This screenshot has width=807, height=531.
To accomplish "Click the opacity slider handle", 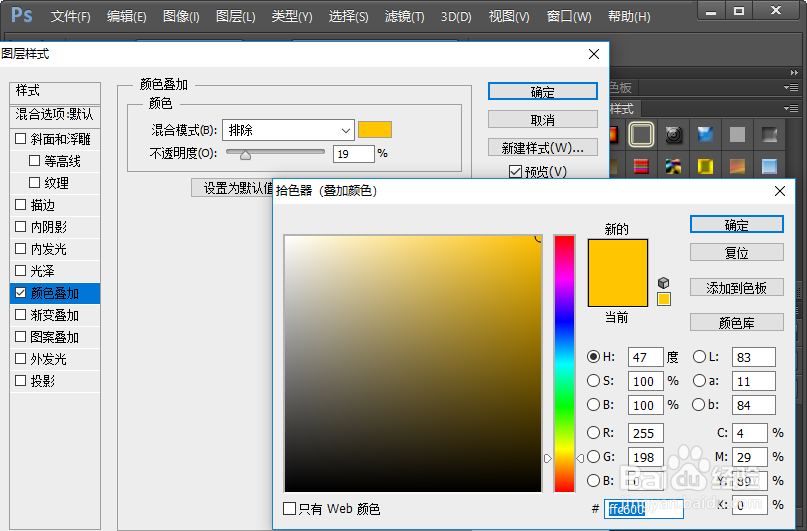I will pos(245,154).
